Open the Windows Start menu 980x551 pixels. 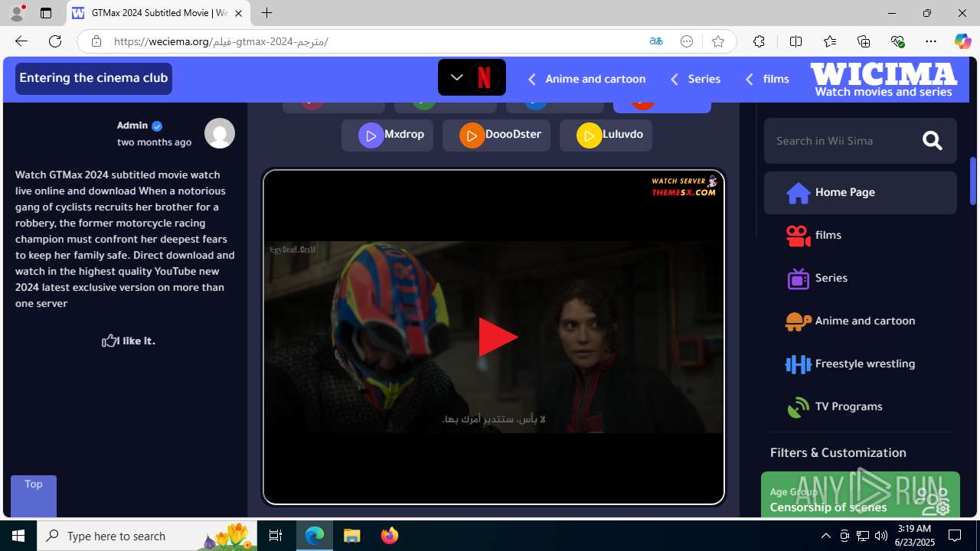(18, 536)
